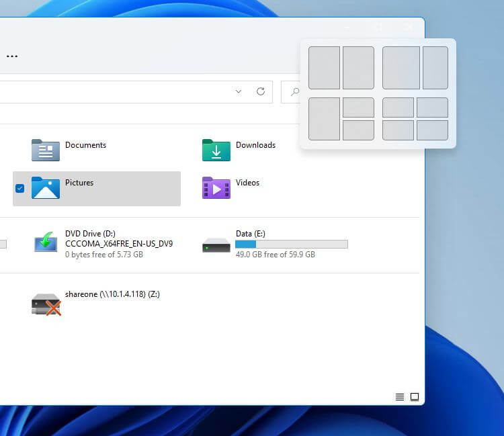
Task: Expand the address bar history dropdown
Action: [239, 91]
